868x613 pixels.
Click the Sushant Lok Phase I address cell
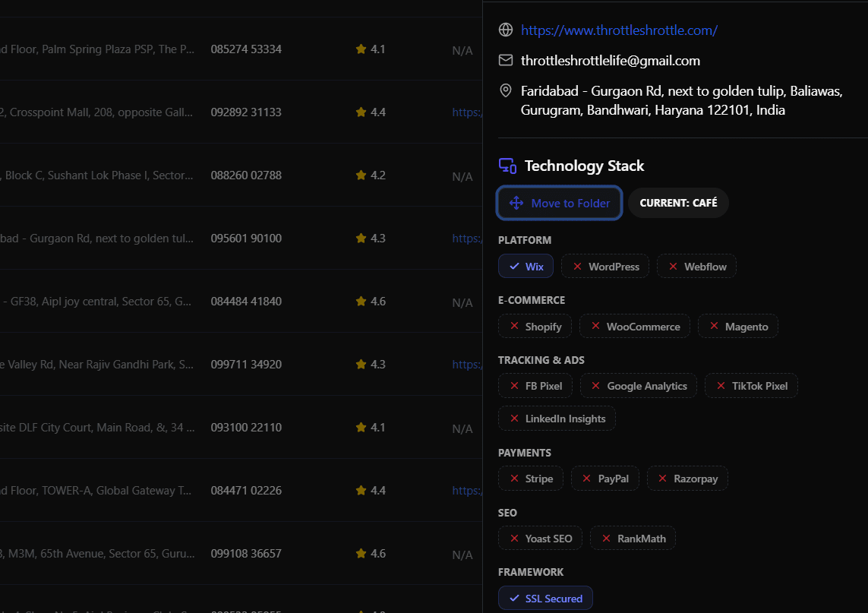point(97,175)
